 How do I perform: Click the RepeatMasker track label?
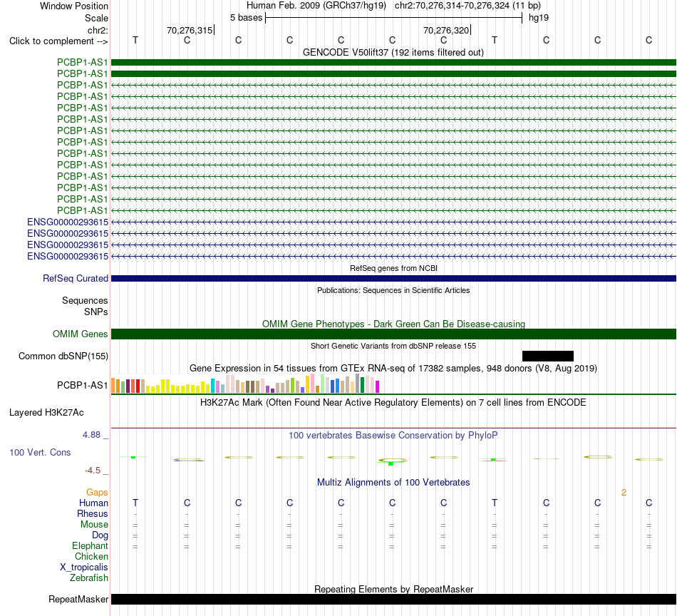78,599
